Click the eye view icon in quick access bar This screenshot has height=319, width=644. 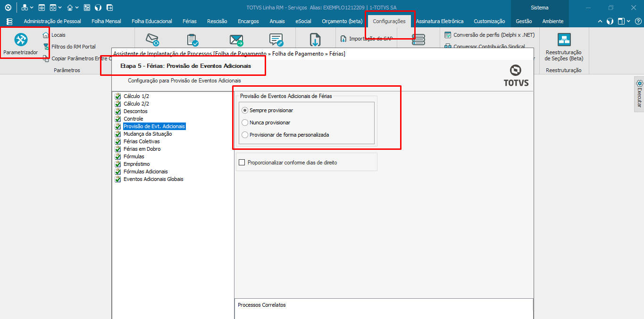[x=42, y=8]
